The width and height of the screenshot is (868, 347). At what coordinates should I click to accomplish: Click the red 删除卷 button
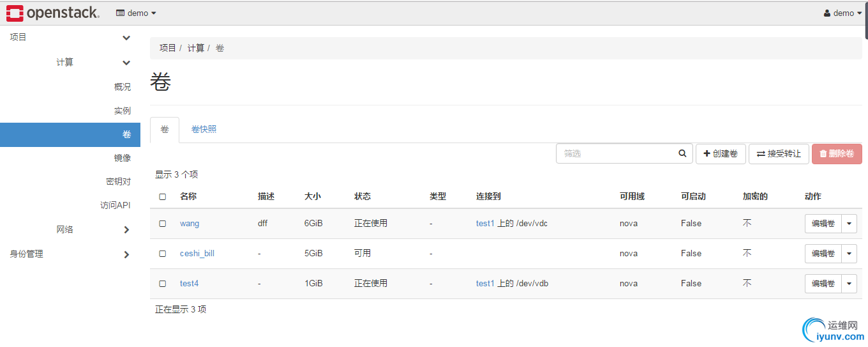pyautogui.click(x=837, y=154)
